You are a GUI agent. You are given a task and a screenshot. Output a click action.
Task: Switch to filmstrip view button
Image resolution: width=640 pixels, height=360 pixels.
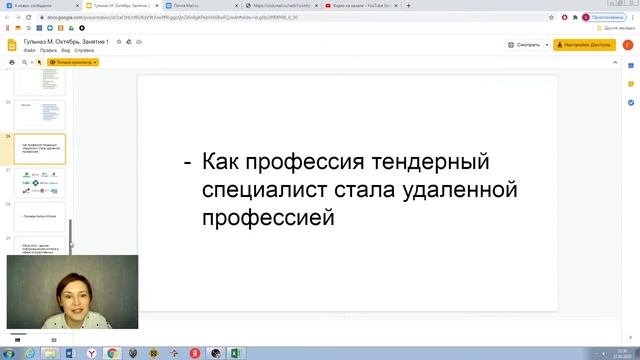pos(18,340)
